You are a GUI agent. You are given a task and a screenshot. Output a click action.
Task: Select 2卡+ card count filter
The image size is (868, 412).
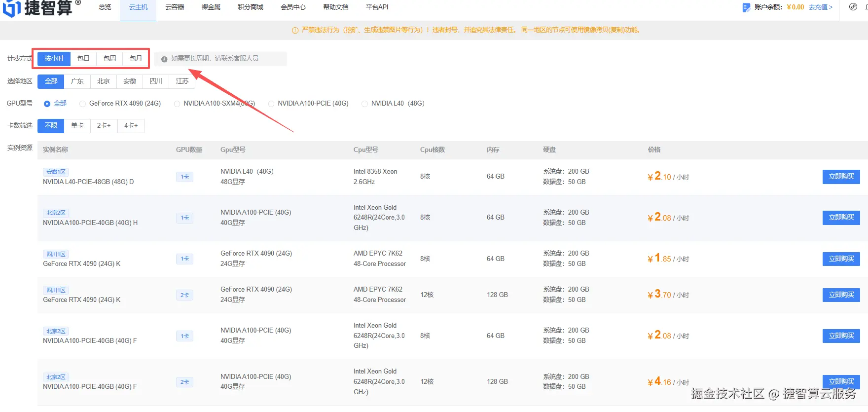click(x=104, y=126)
